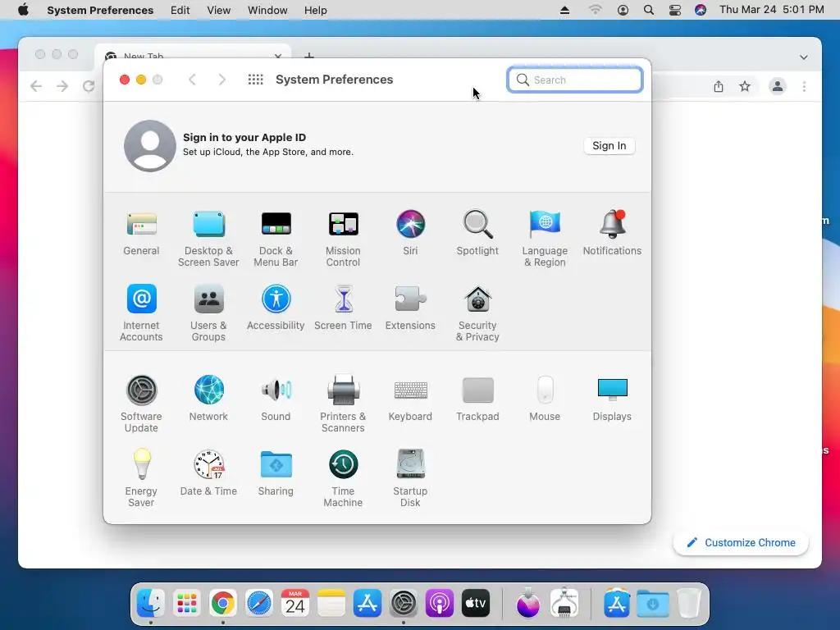Viewport: 840px width, 630px height.
Task: Open the Apple menu
Action: pyautogui.click(x=23, y=10)
